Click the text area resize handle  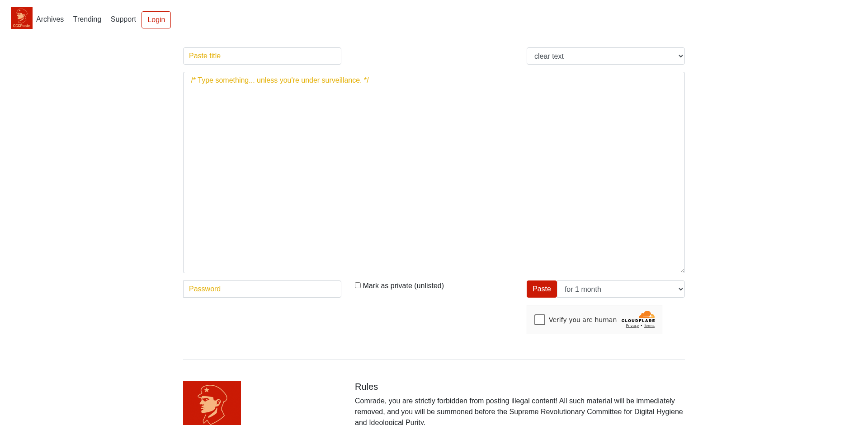pyautogui.click(x=682, y=271)
